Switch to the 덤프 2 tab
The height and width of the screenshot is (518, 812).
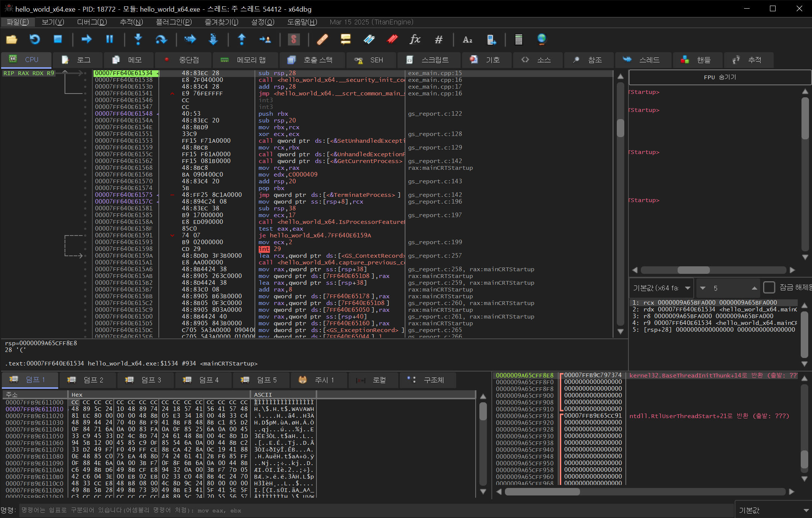coord(87,380)
